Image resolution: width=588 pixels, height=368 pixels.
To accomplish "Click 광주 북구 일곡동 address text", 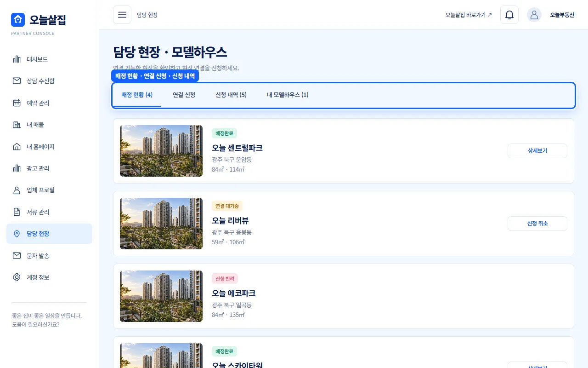I will [x=232, y=305].
